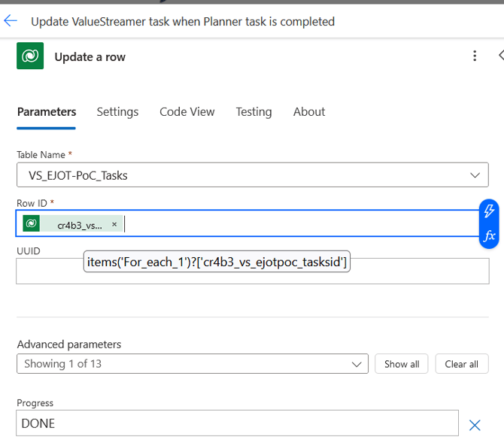Click the Show all button
The width and height of the screenshot is (504, 443).
(402, 364)
